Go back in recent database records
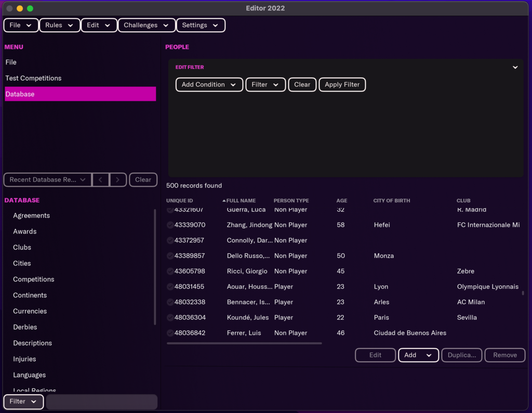The image size is (532, 413). point(100,179)
